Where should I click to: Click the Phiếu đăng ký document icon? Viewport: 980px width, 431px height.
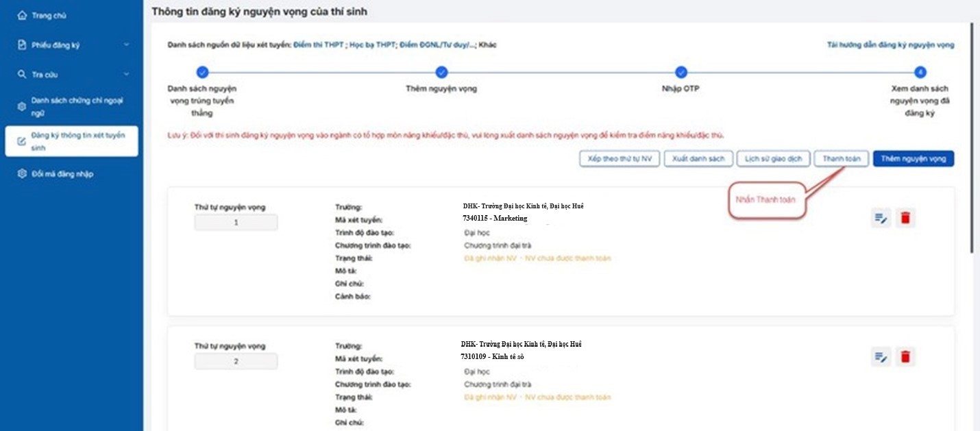22,45
